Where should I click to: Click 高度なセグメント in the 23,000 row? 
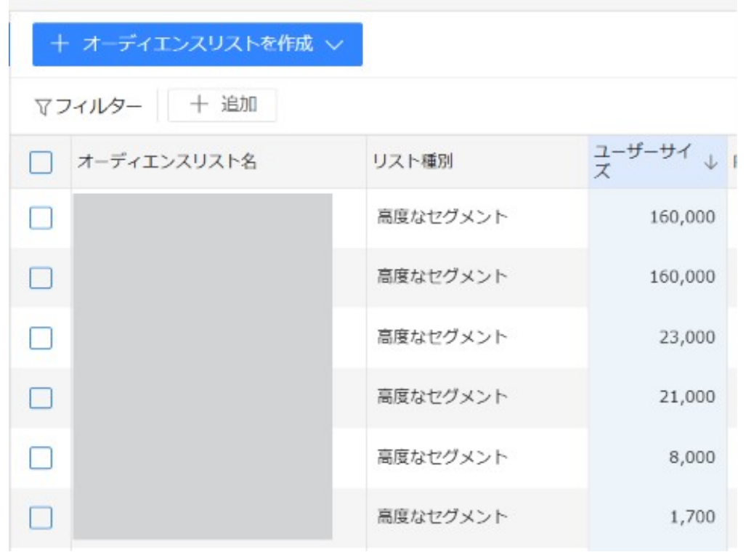tap(442, 337)
